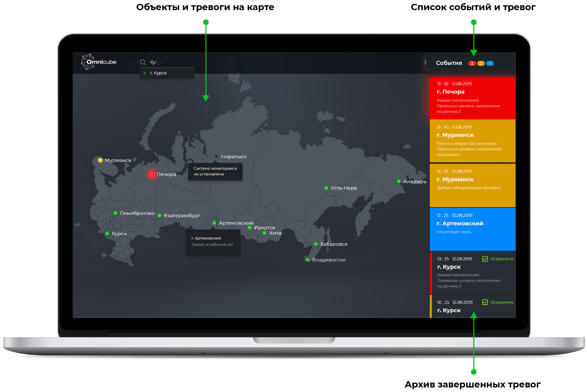Viewport: 587px width, 392px height.
Task: Toggle resolved checkbox on 10:25 Kursk event
Action: point(485,302)
